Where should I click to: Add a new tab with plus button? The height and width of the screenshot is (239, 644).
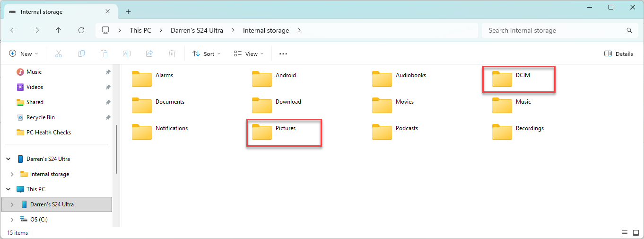tap(128, 12)
